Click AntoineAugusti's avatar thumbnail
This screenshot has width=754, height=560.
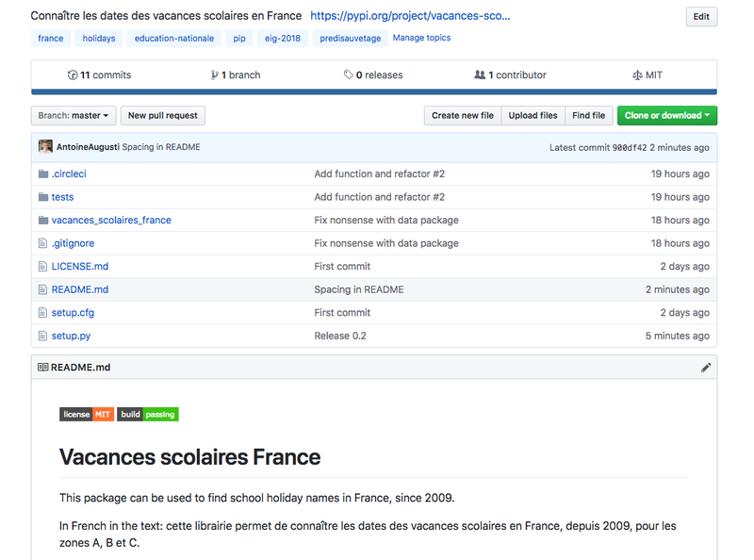(x=45, y=147)
